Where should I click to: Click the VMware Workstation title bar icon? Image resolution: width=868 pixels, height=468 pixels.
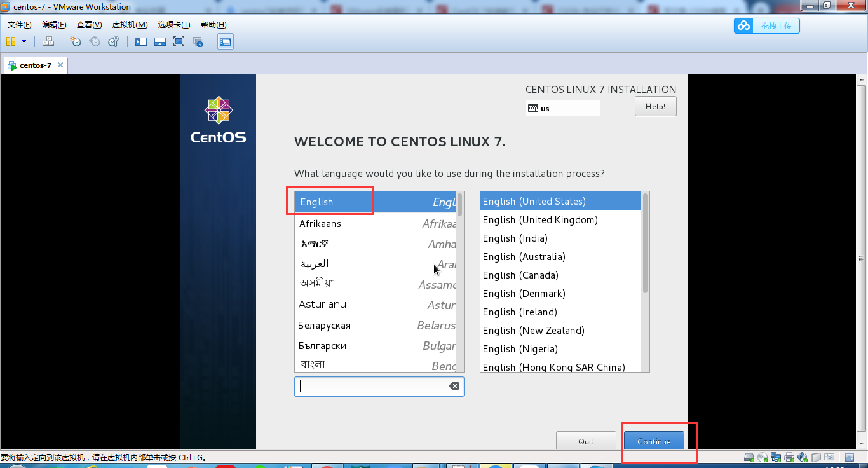[6, 6]
